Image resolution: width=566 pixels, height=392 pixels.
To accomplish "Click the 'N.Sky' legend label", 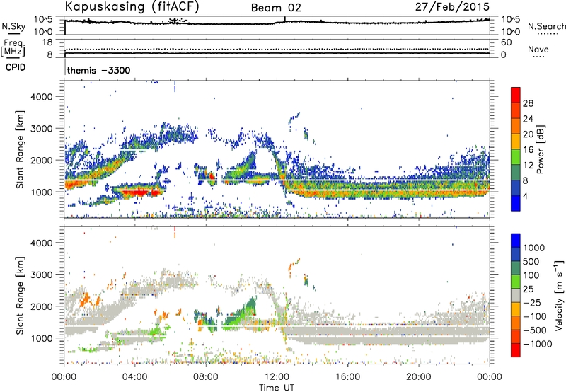I will [x=13, y=26].
